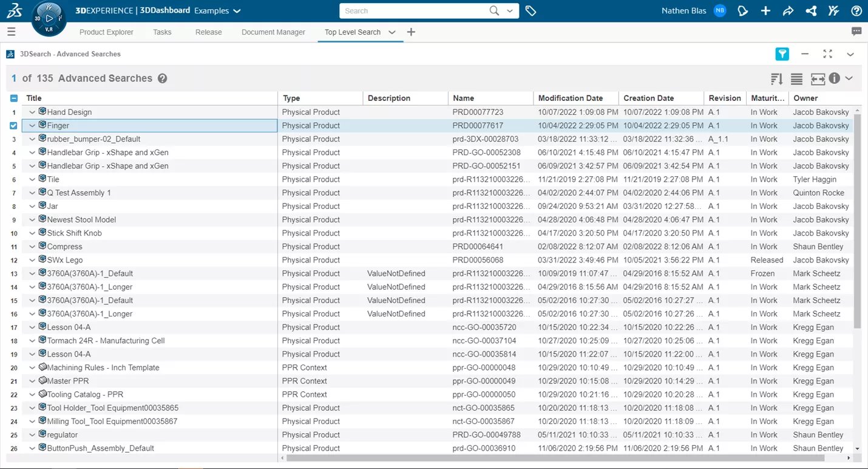Switch to the Tasks tab
Screen dimensions: 868x469
point(162,32)
